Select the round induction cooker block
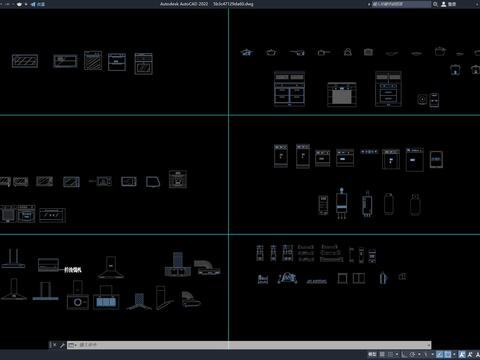 click(x=422, y=99)
